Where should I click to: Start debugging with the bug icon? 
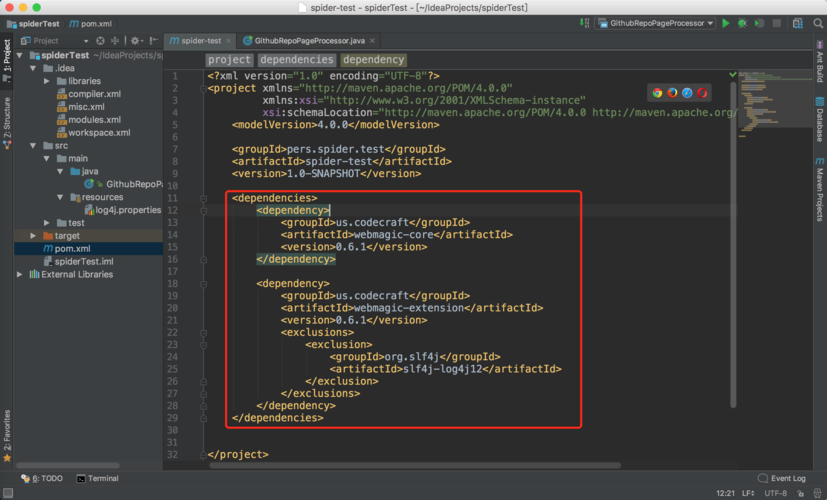coord(743,23)
